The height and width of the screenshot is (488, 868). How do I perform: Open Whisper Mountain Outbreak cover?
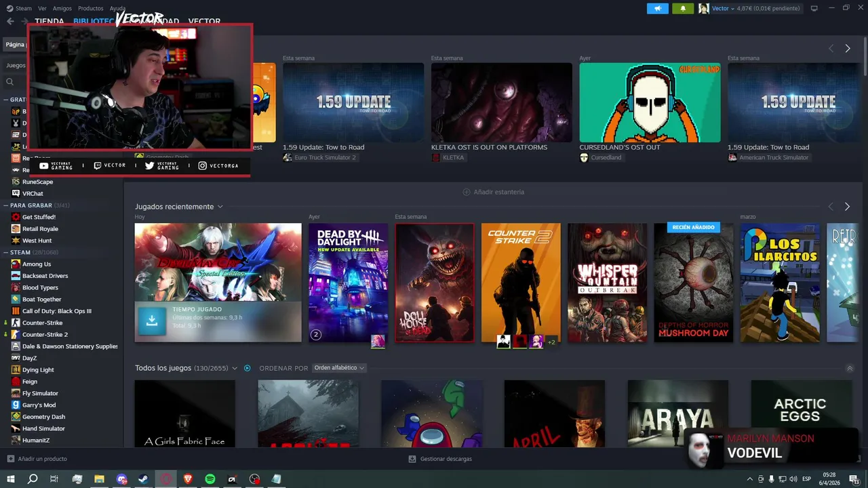(x=607, y=283)
